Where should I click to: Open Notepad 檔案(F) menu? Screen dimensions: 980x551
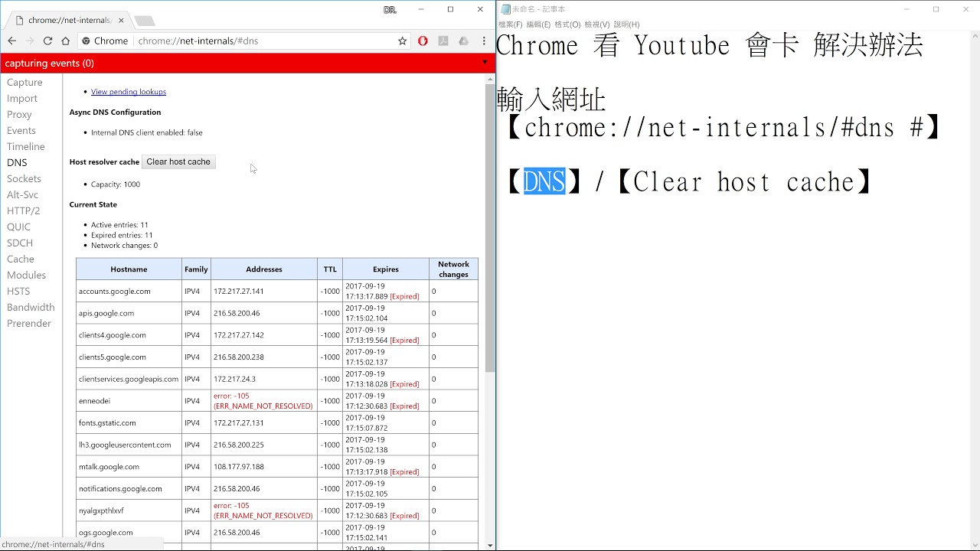(x=511, y=24)
